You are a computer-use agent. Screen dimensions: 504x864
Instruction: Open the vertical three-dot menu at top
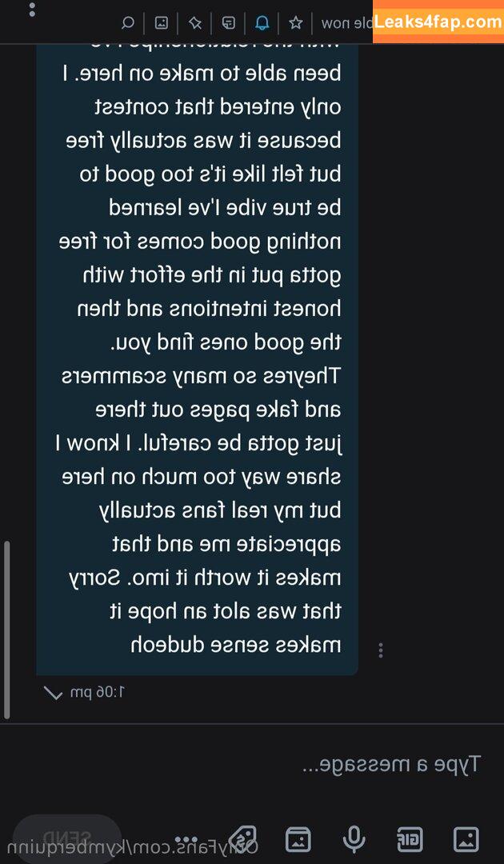click(32, 8)
